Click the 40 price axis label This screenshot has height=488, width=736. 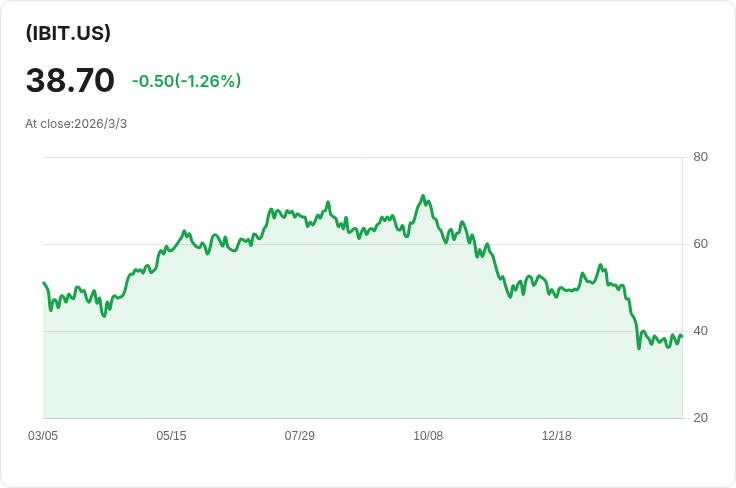[x=700, y=331]
